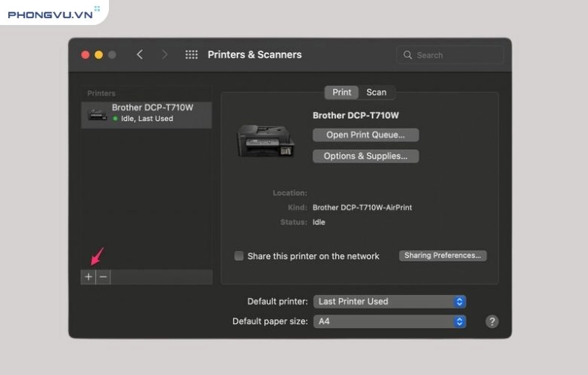
Task: Open Sharing Preferences
Action: click(x=443, y=256)
